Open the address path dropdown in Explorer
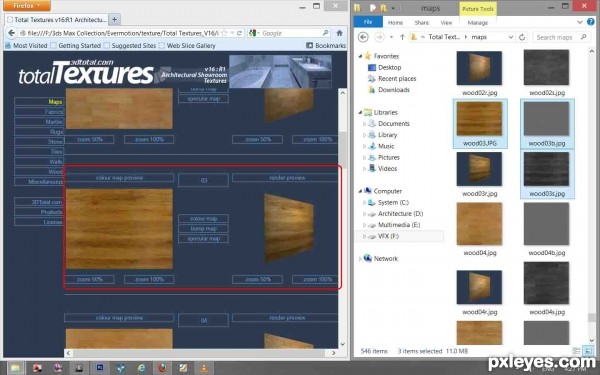The width and height of the screenshot is (600, 375). [511, 37]
